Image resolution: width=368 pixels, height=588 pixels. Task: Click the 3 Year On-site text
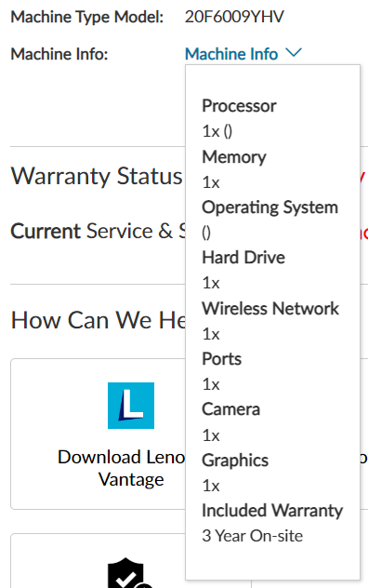pyautogui.click(x=252, y=536)
